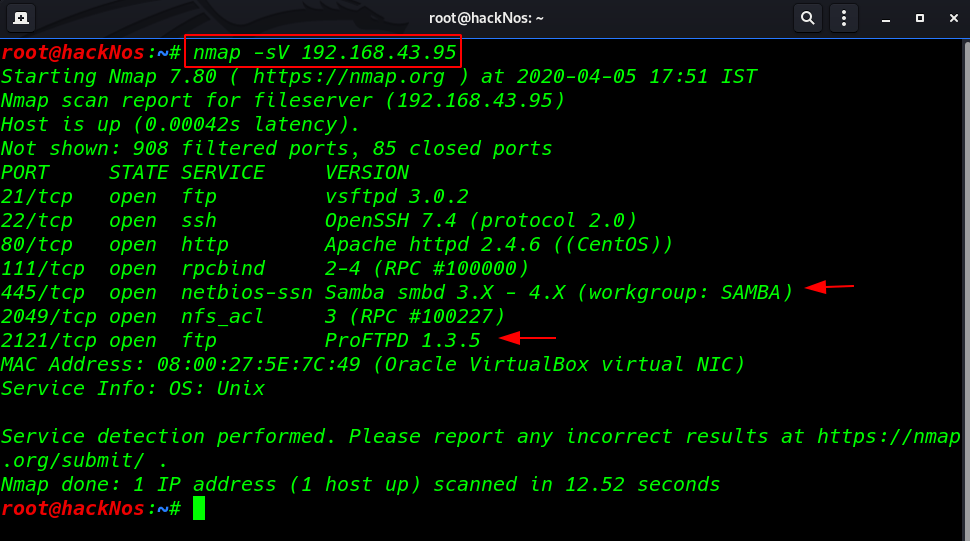This screenshot has width=970, height=541.
Task: Click the rpcbind service name
Action: tap(223, 269)
